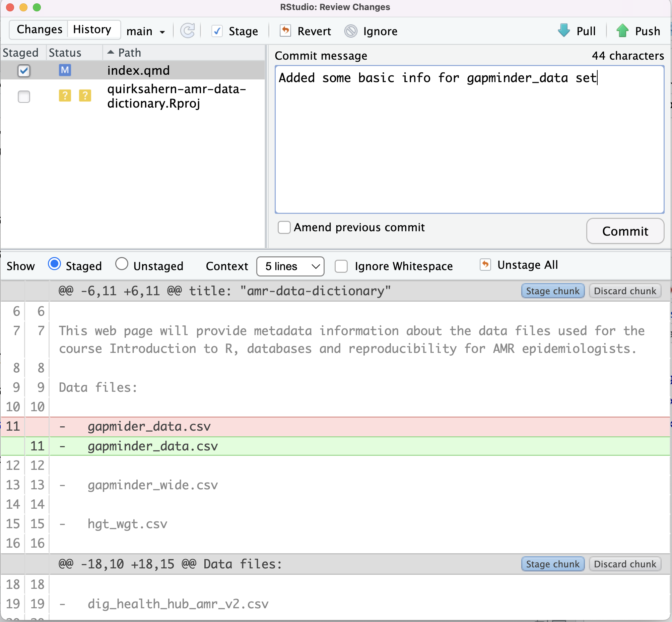Click the Data files: diff line 9
Image resolution: width=672 pixels, height=622 pixels.
pyautogui.click(x=335, y=387)
